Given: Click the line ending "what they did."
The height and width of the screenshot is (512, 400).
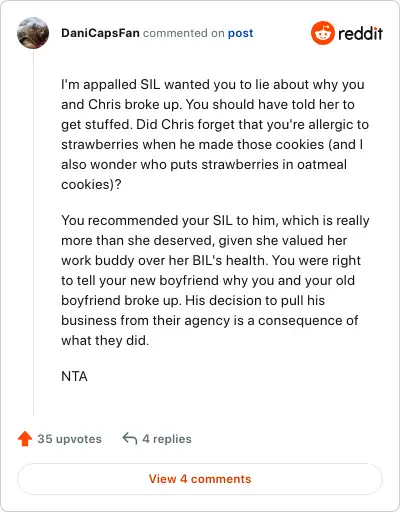Looking at the screenshot, I should (105, 340).
